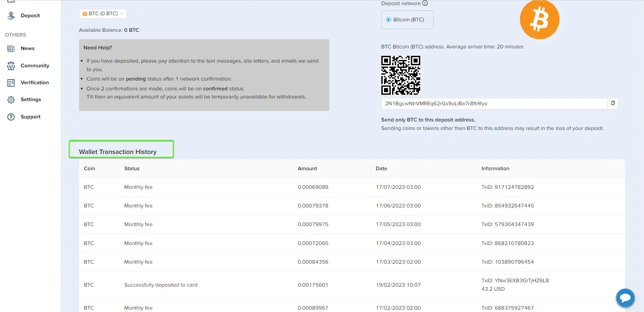Image resolution: width=644 pixels, height=312 pixels.
Task: Click the Deposit network info icon
Action: coord(425,3)
